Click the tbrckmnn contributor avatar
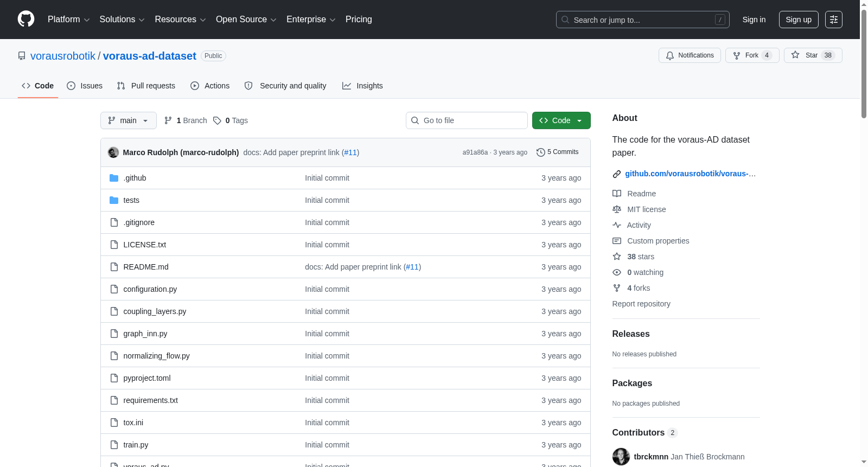 [621, 457]
